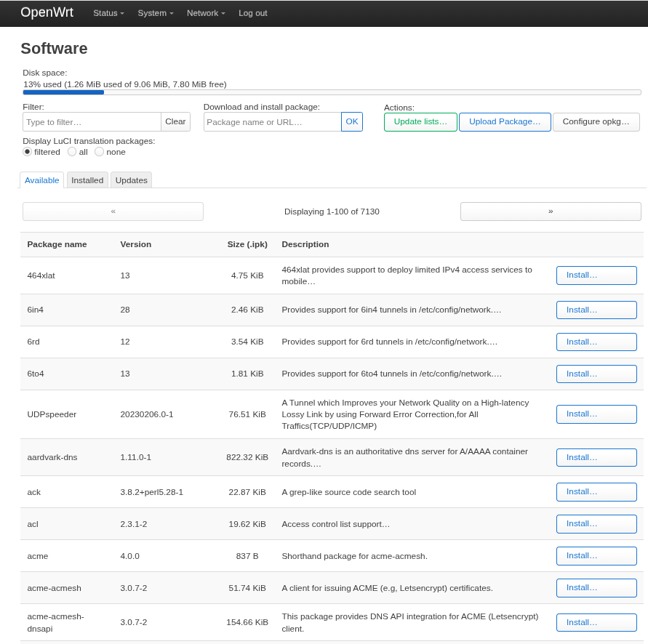Select the 'filtered' translation packages option
Image resolution: width=648 pixels, height=644 pixels.
[28, 152]
